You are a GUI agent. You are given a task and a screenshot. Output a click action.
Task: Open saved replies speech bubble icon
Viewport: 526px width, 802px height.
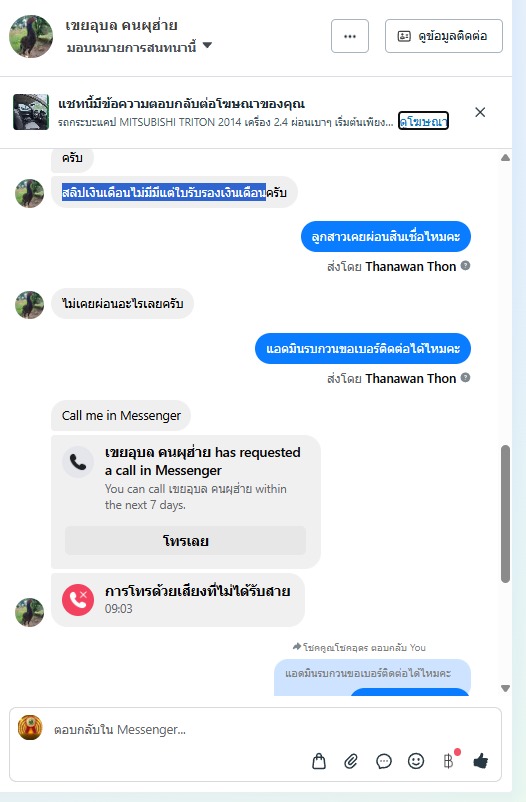click(384, 761)
